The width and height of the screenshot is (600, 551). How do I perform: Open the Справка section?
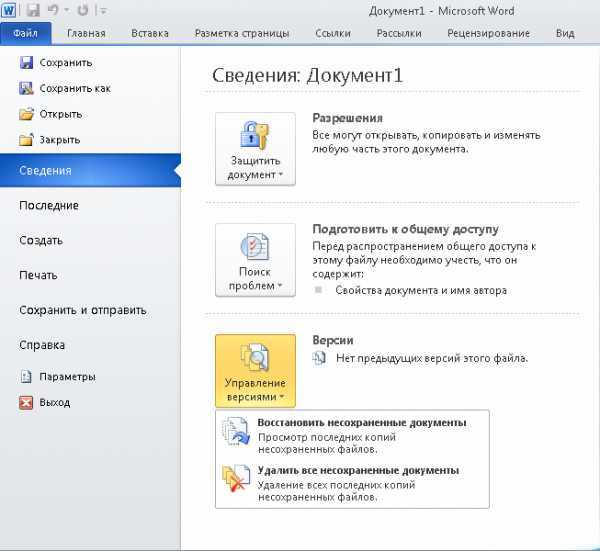(x=42, y=345)
